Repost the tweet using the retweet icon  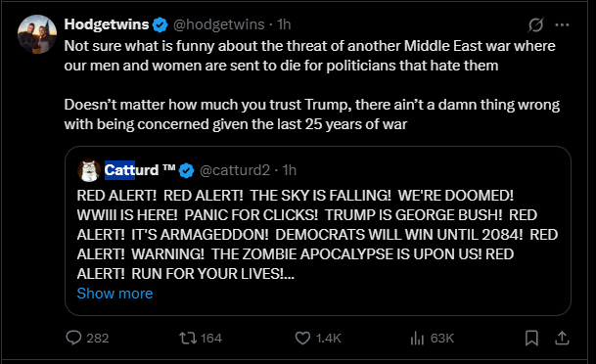[188, 338]
